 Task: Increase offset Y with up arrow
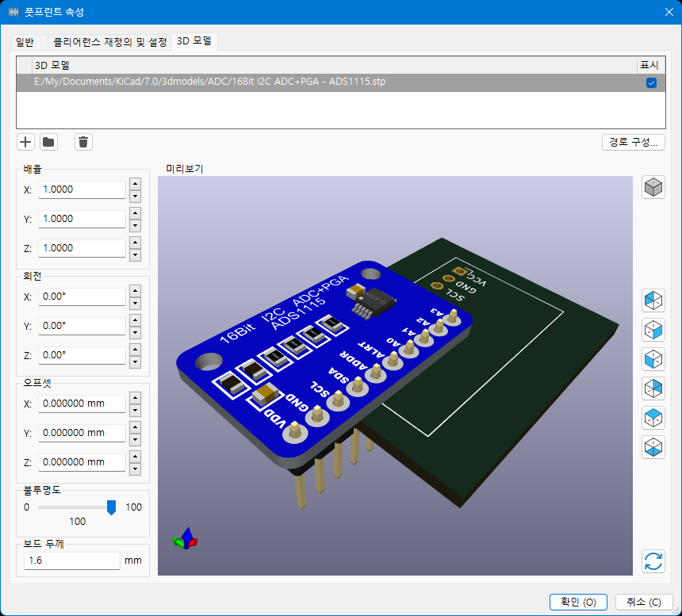point(136,427)
